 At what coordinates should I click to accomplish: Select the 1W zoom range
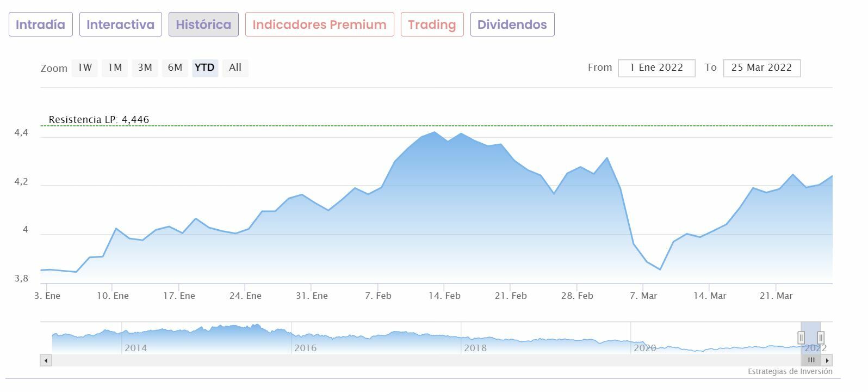click(85, 68)
